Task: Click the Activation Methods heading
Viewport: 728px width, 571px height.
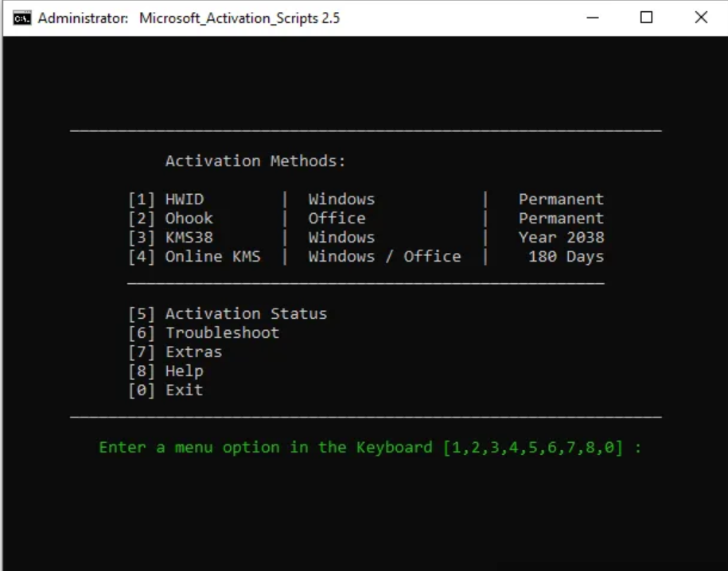Action: click(255, 161)
